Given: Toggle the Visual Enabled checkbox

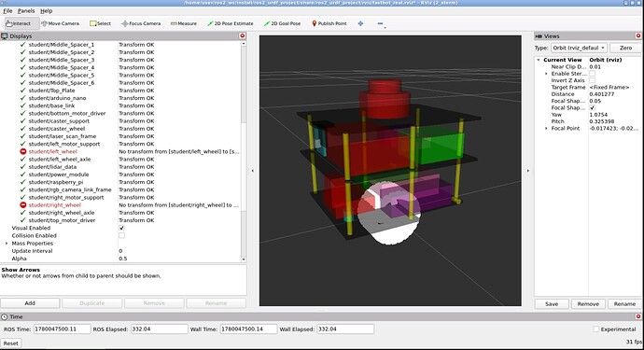Looking at the screenshot, I should 121,228.
